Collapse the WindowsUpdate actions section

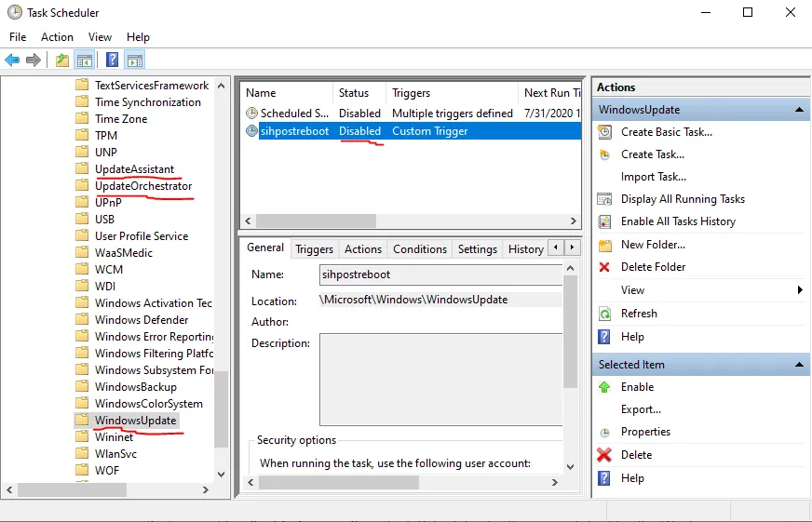799,110
